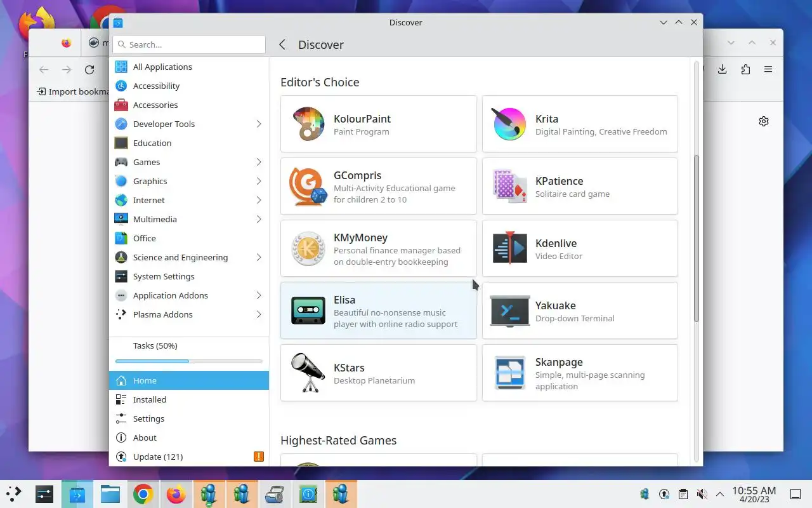Click the Highest-Rated Games heading
The height and width of the screenshot is (508, 812).
pyautogui.click(x=338, y=440)
